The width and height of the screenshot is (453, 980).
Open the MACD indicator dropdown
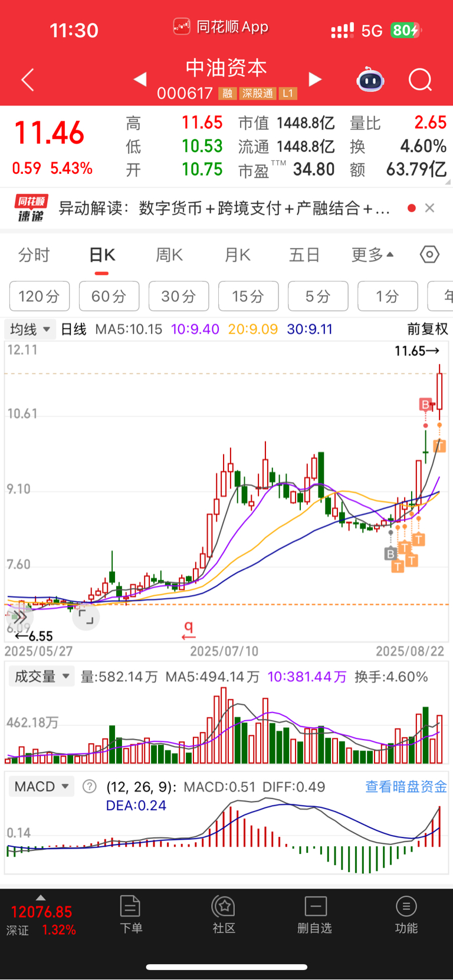click(41, 787)
